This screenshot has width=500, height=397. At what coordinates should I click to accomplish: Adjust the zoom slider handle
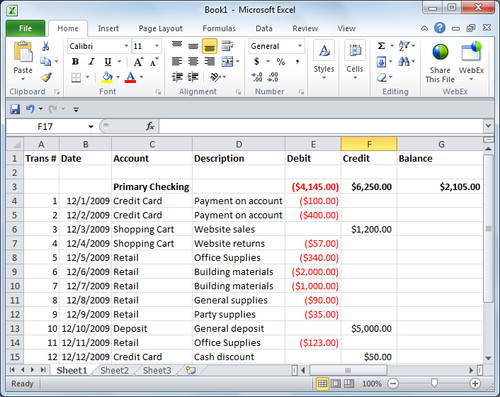coord(434,383)
